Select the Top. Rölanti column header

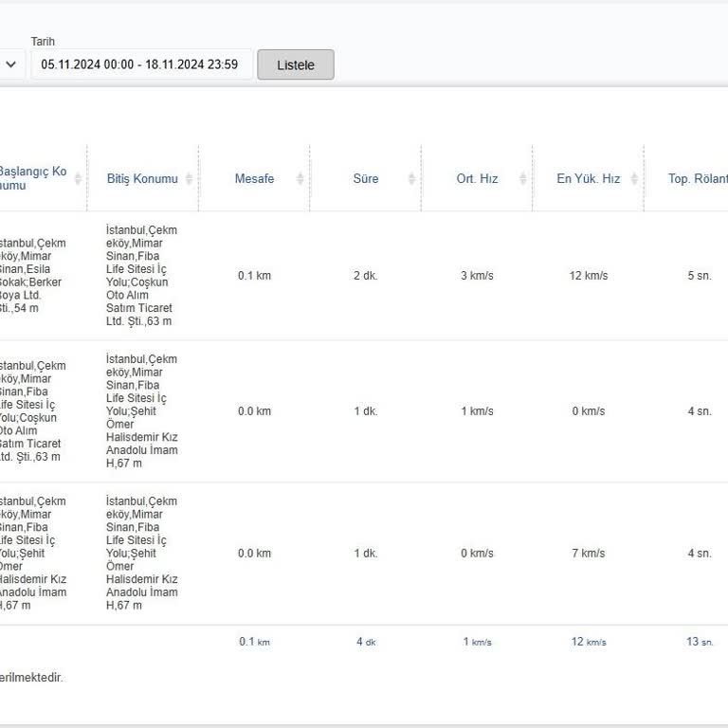coord(698,178)
